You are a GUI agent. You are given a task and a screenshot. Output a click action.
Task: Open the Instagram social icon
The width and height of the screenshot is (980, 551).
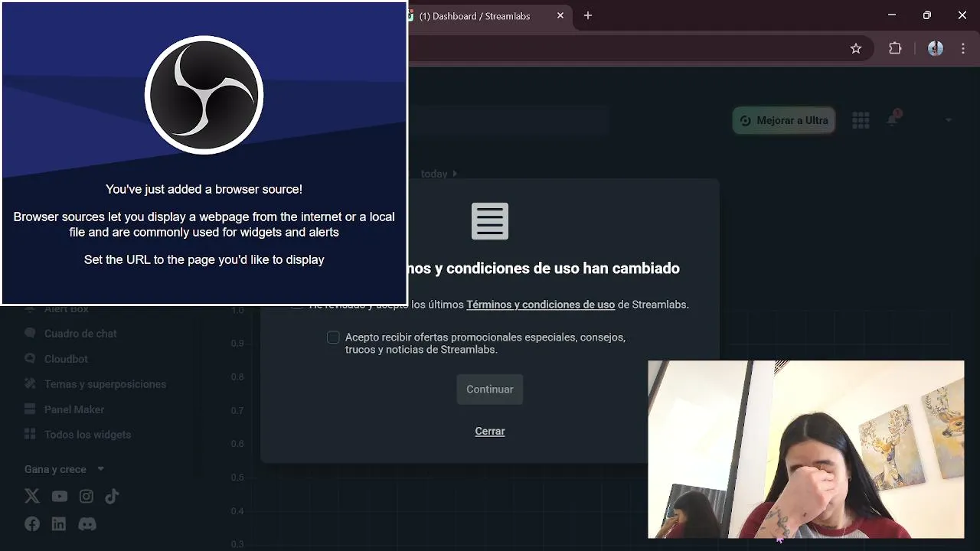point(87,497)
